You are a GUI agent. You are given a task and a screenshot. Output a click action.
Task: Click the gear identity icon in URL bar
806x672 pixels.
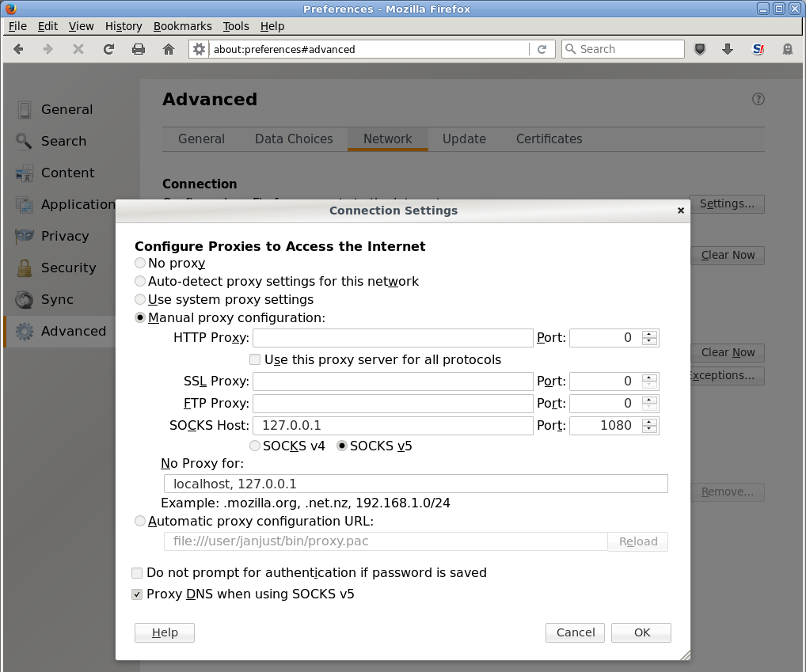pos(199,49)
